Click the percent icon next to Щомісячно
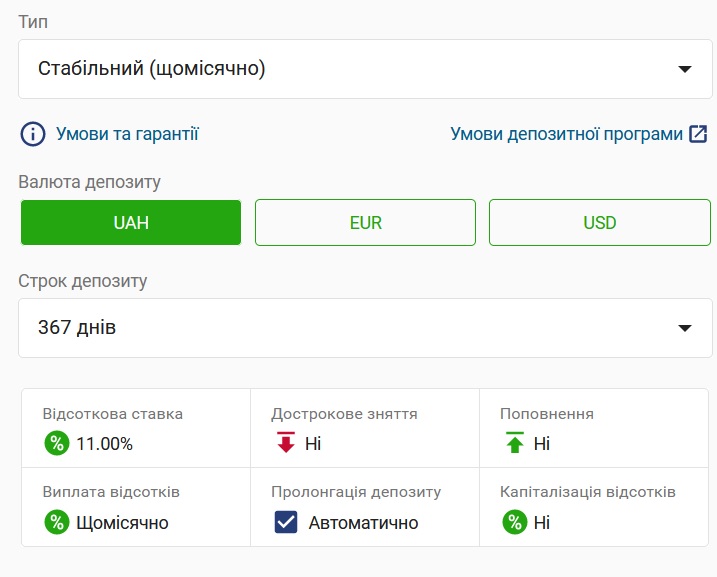The height and width of the screenshot is (577, 717). click(x=56, y=522)
